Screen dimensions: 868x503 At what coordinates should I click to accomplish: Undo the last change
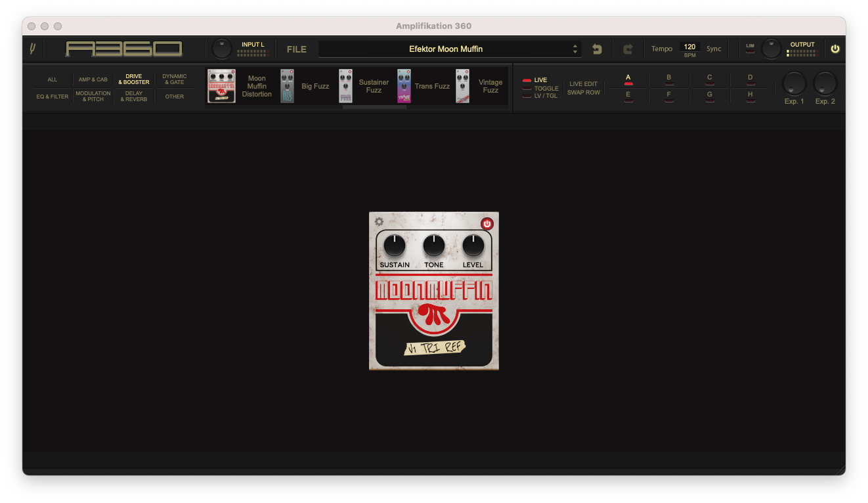[x=597, y=49]
